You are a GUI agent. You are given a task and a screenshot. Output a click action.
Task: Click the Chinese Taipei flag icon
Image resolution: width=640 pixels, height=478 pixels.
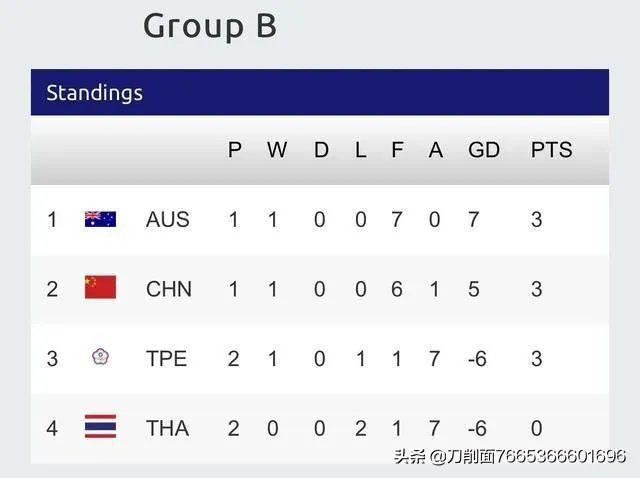(x=100, y=358)
